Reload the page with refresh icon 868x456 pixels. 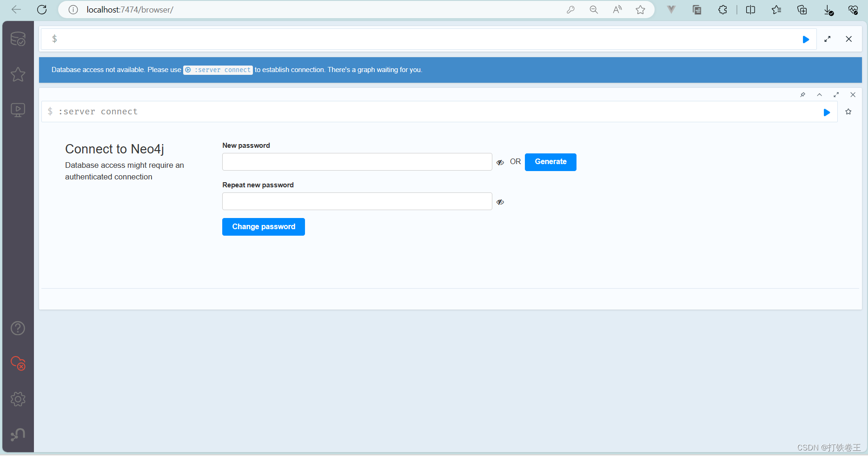[42, 9]
